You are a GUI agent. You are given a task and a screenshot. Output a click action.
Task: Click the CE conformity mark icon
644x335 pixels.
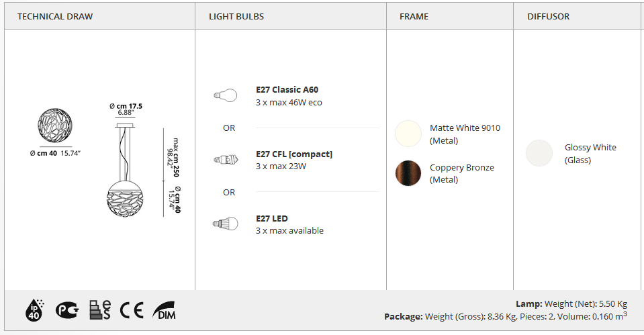coord(132,310)
